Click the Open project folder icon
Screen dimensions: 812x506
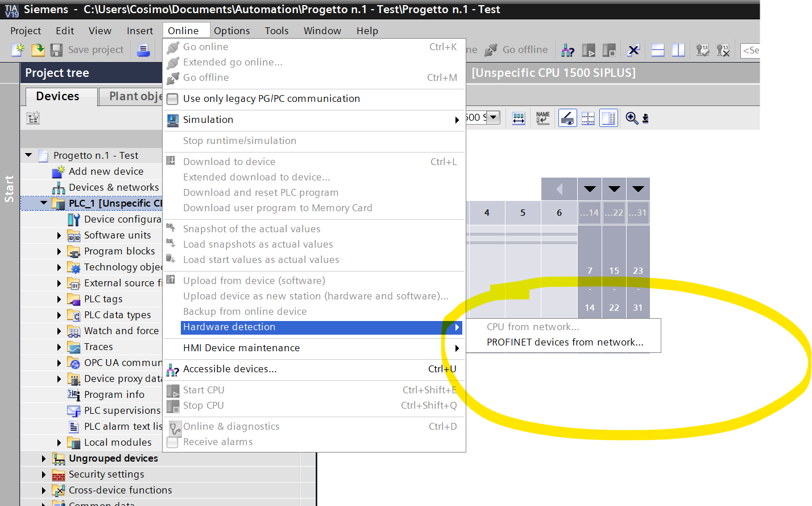(x=38, y=50)
